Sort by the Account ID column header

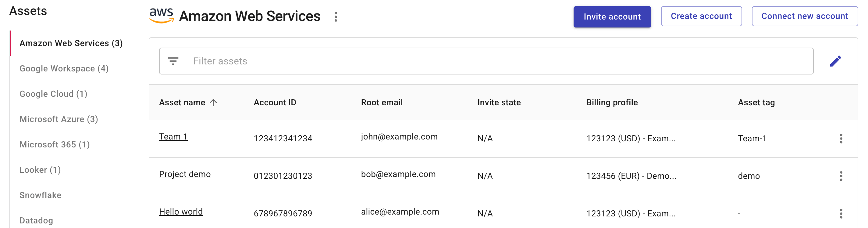tap(275, 103)
